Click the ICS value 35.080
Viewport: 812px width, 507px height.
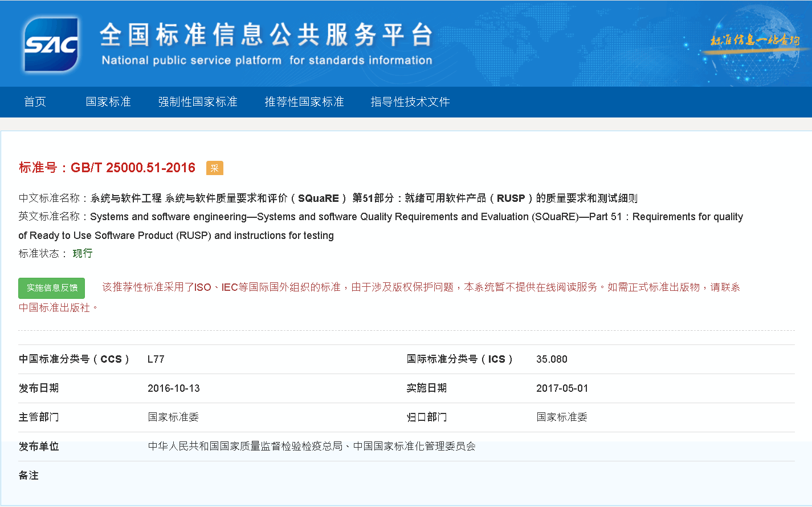[x=552, y=359]
